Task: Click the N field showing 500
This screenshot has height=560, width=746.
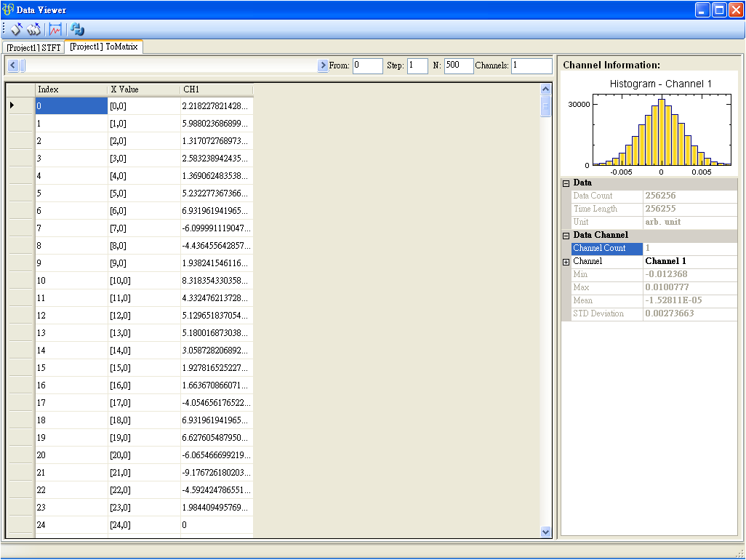Action: pyautogui.click(x=459, y=66)
